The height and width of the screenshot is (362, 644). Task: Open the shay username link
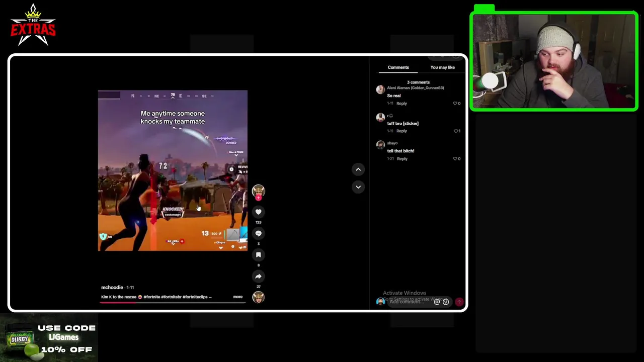click(392, 143)
